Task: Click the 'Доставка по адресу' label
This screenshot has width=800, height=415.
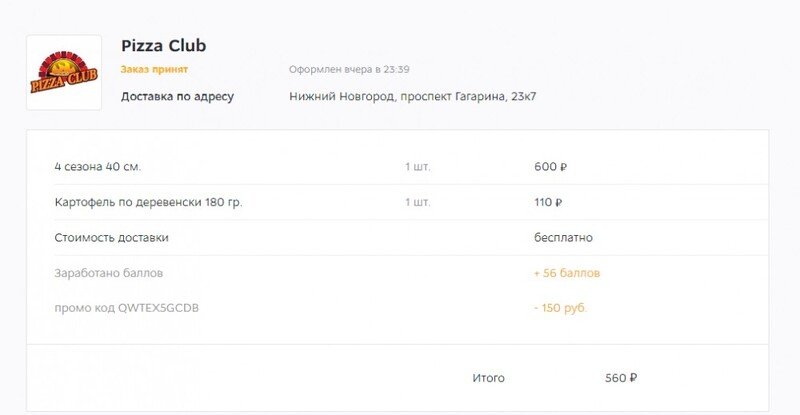Action: click(177, 96)
